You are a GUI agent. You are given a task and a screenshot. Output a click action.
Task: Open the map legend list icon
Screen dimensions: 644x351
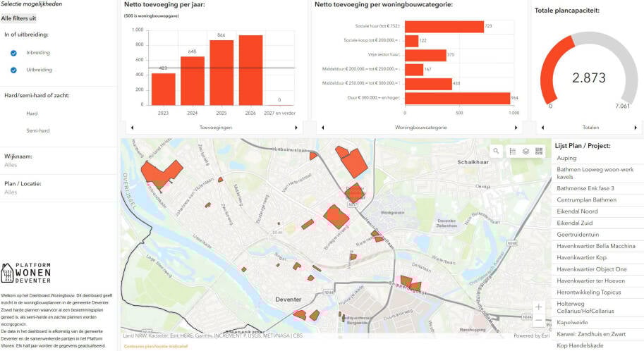(x=512, y=151)
